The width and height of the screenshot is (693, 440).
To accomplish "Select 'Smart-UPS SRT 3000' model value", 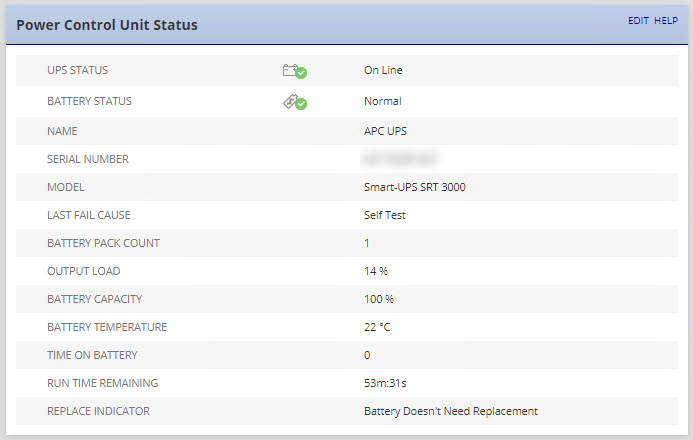I will tap(415, 187).
